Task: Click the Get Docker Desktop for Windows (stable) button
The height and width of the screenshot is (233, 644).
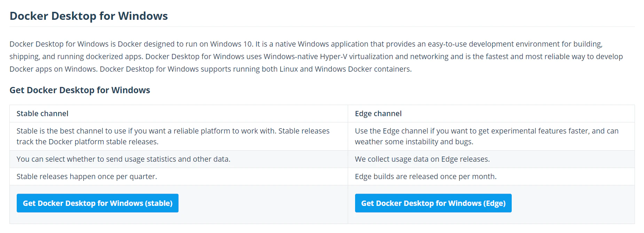Action: point(97,203)
